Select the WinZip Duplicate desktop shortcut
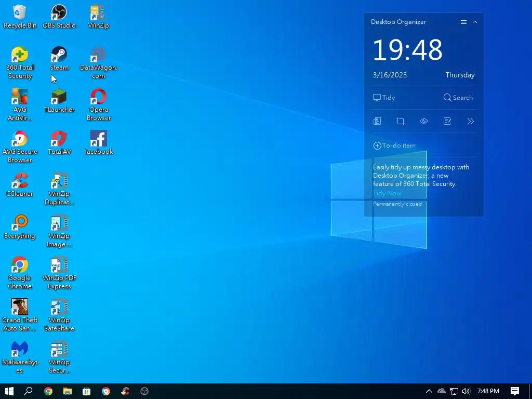This screenshot has height=399, width=532. point(59,189)
